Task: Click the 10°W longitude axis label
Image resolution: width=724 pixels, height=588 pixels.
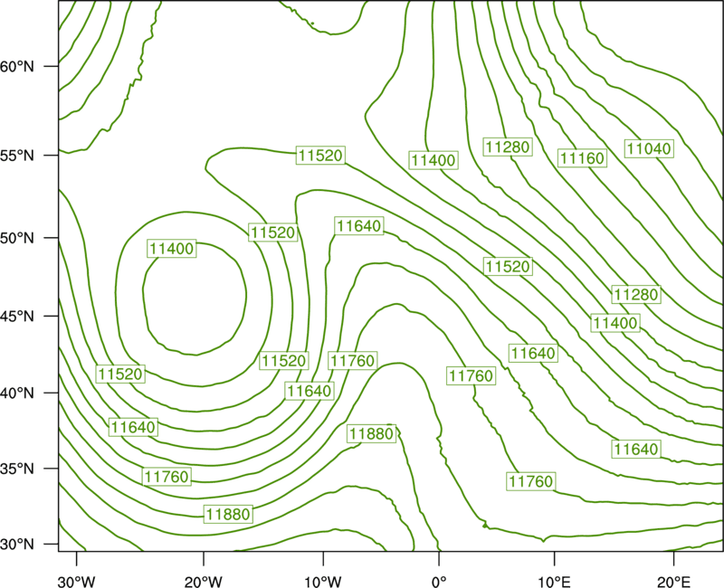Action: point(323,582)
